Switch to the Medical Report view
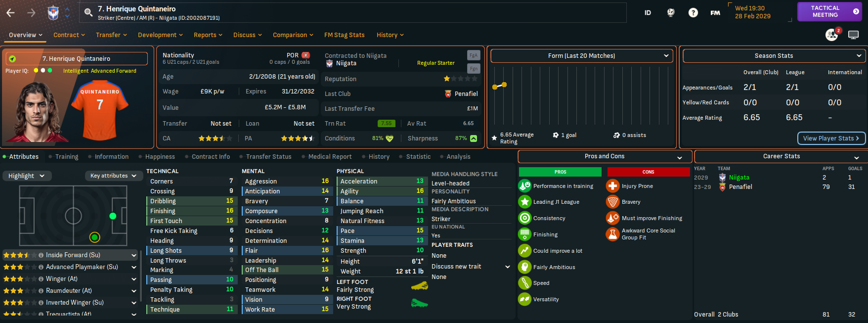The width and height of the screenshot is (868, 323). (x=330, y=157)
